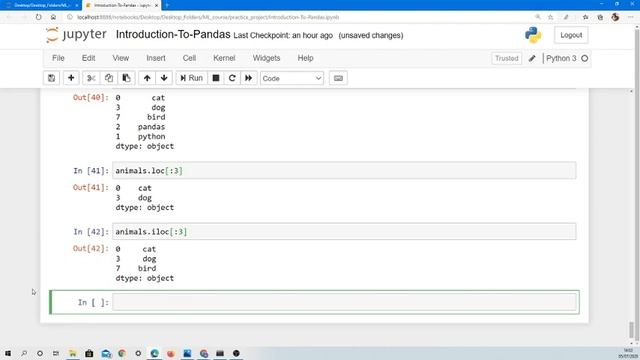Click the pencil edit-mode indicator
This screenshot has width=640, height=360.
(x=532, y=58)
